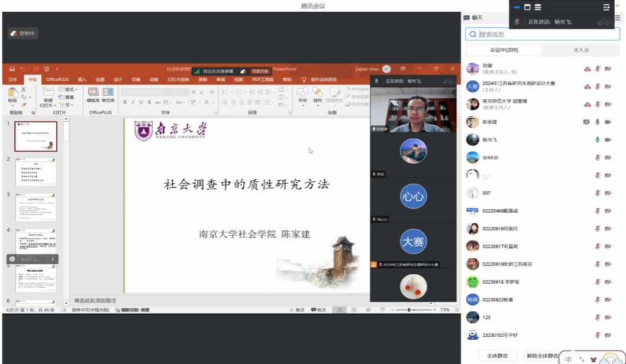Expand the 节 section dropdown

pos(67,105)
